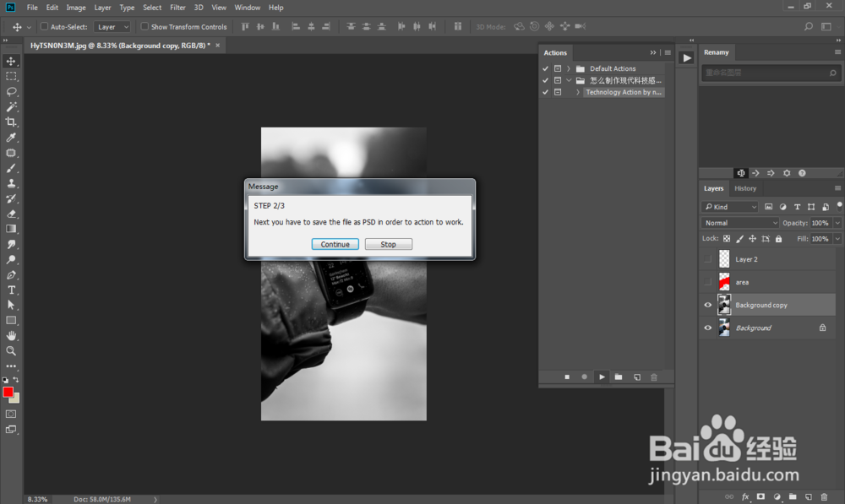Click Continue in Message dialog

(x=335, y=244)
